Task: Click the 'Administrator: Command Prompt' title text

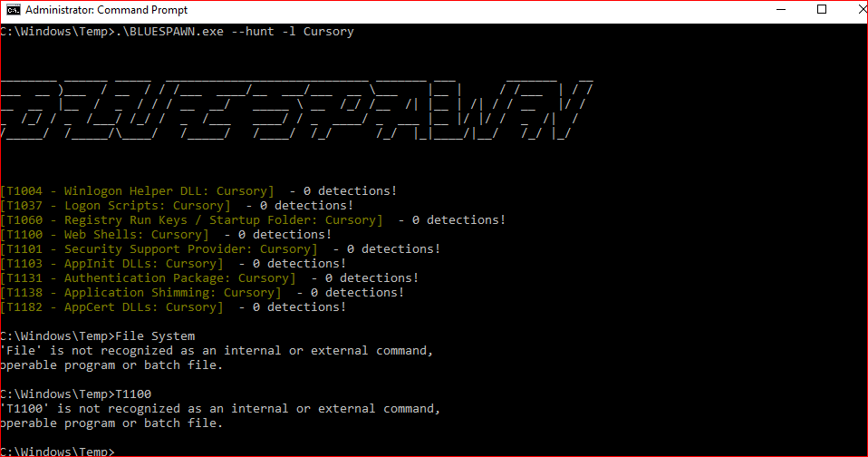Action: [106, 10]
